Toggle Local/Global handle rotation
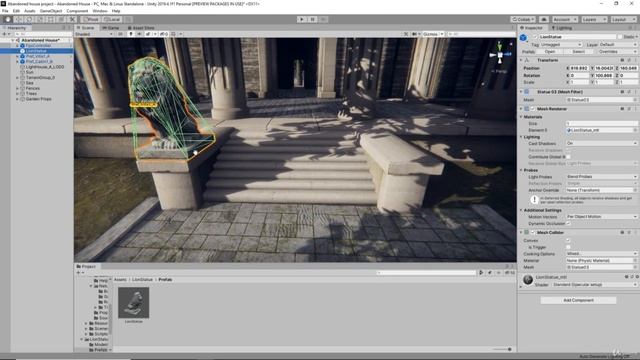640x360 pixels. 112,19
